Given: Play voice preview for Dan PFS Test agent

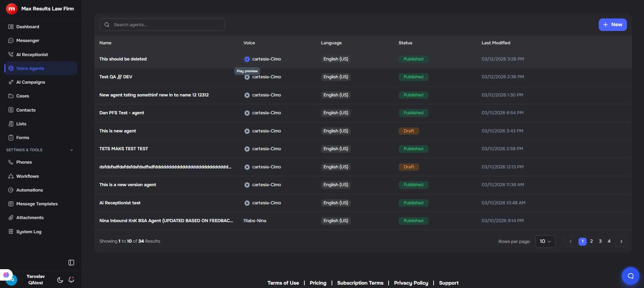Looking at the screenshot, I should point(247,113).
